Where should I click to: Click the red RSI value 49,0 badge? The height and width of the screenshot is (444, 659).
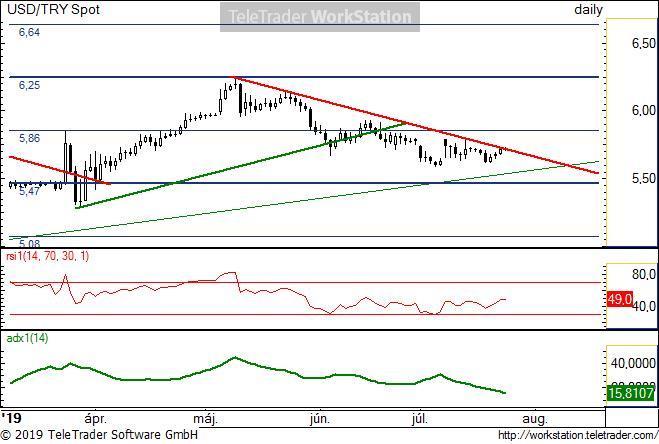[x=620, y=299]
